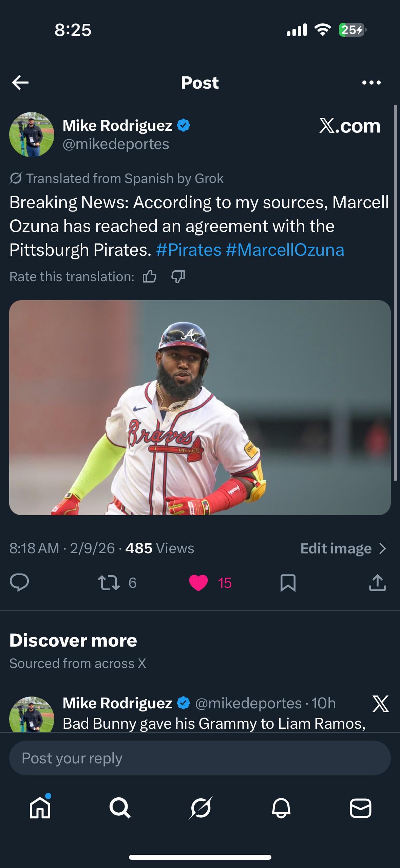Open the Braves player photo
Screen dimensions: 400x868
coord(200,407)
